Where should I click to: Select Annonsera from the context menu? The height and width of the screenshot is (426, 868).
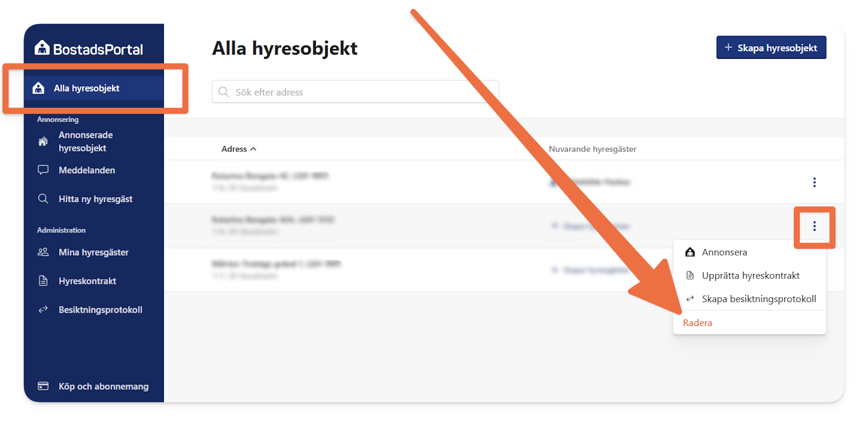tap(750, 252)
